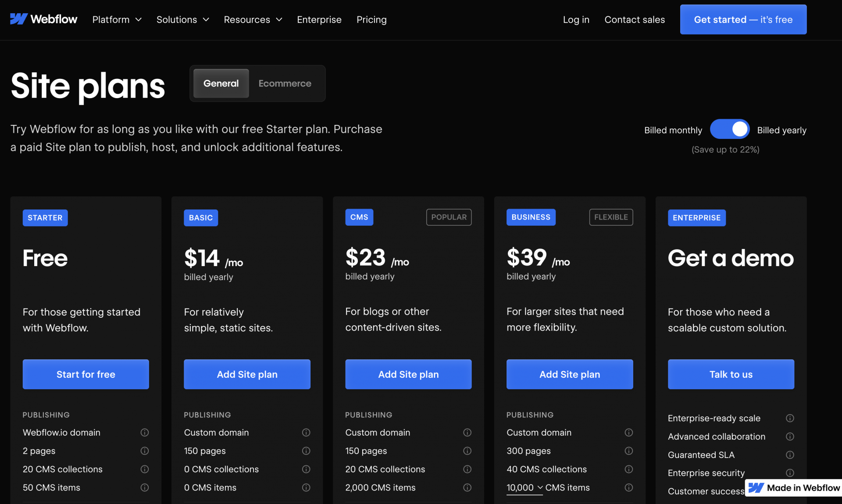Click info icon next to 40 CMS collections
Image resolution: width=842 pixels, height=504 pixels.
628,469
